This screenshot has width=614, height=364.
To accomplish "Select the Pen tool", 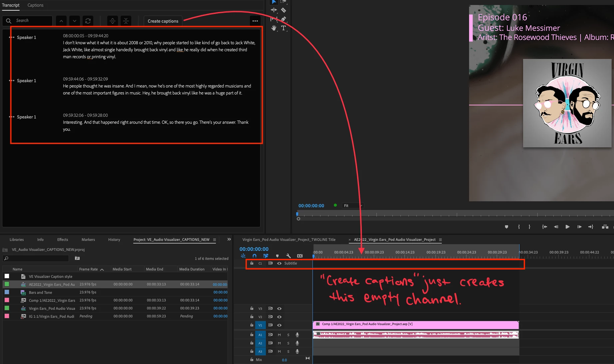I will 284,19.
